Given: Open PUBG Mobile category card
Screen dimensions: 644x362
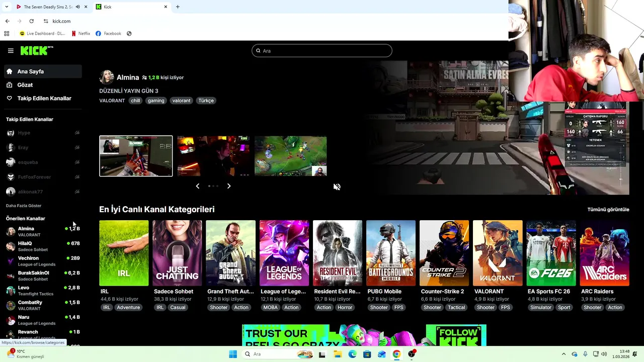Looking at the screenshot, I should pyautogui.click(x=391, y=253).
